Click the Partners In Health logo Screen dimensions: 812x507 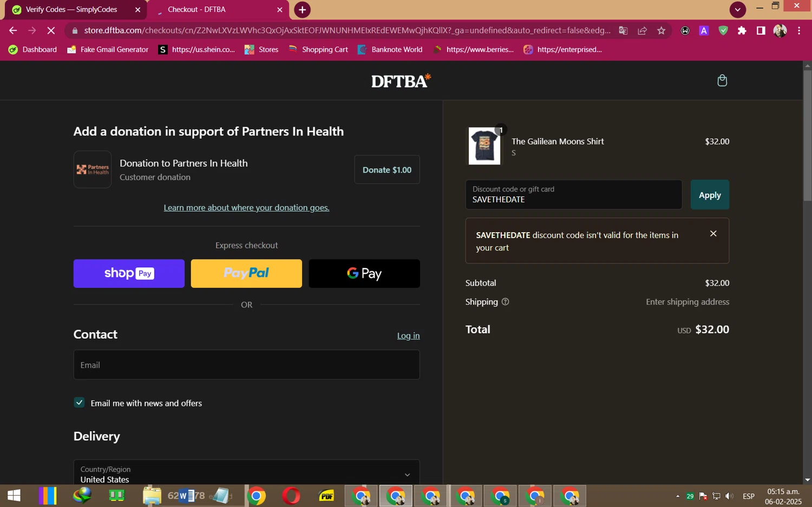click(93, 169)
